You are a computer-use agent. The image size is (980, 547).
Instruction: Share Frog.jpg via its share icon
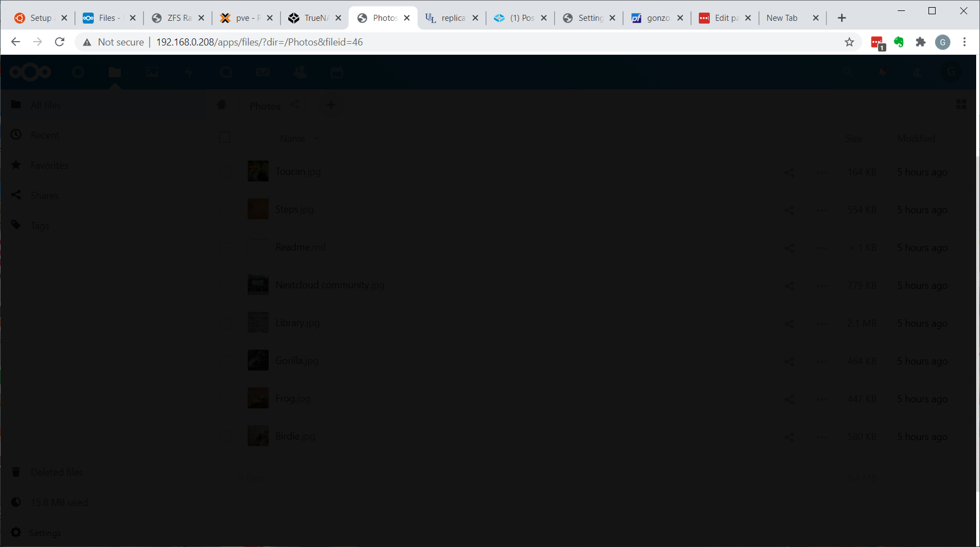[789, 400]
